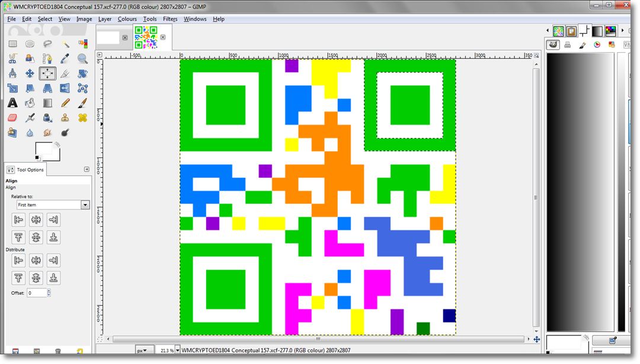Screen dimensions: 640x364
Task: Select the Crop tool
Action: click(65, 73)
